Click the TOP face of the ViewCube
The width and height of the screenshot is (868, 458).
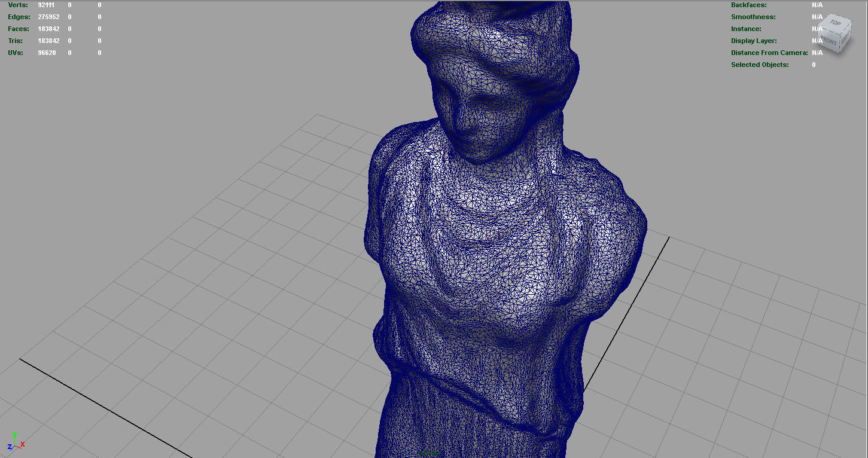[836, 24]
